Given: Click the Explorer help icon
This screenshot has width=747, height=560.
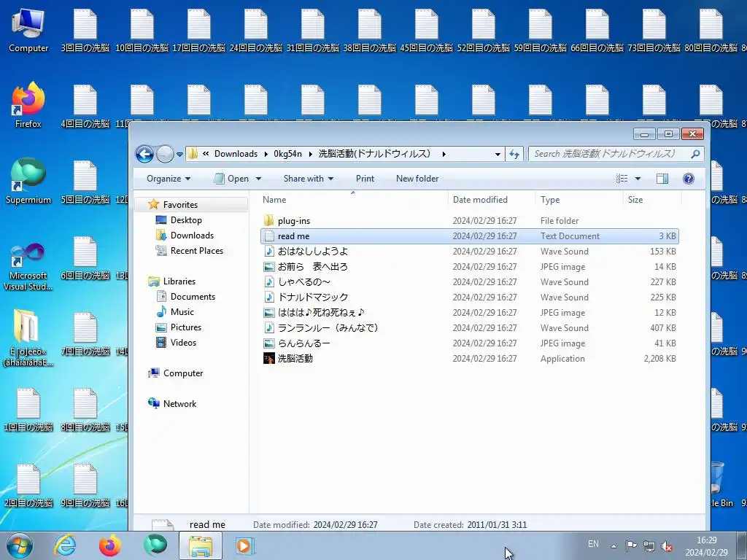Looking at the screenshot, I should tap(689, 179).
